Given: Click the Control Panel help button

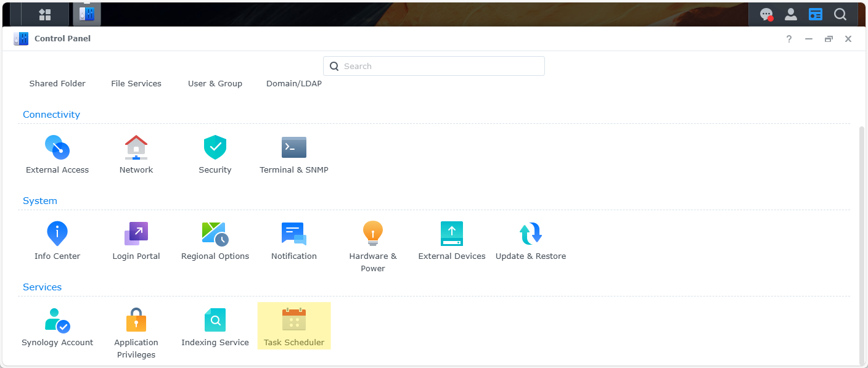Looking at the screenshot, I should [x=788, y=39].
